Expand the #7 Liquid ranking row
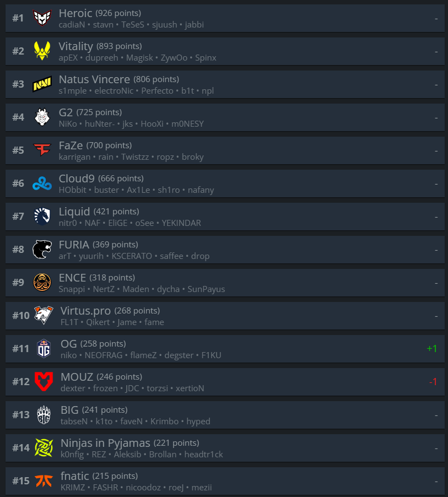 (225, 217)
